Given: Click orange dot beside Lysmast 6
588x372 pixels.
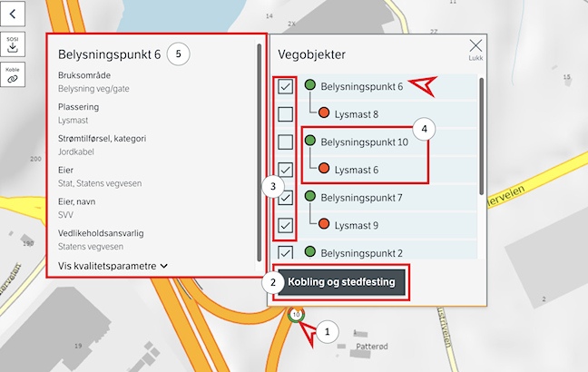Looking at the screenshot, I should click(324, 168).
